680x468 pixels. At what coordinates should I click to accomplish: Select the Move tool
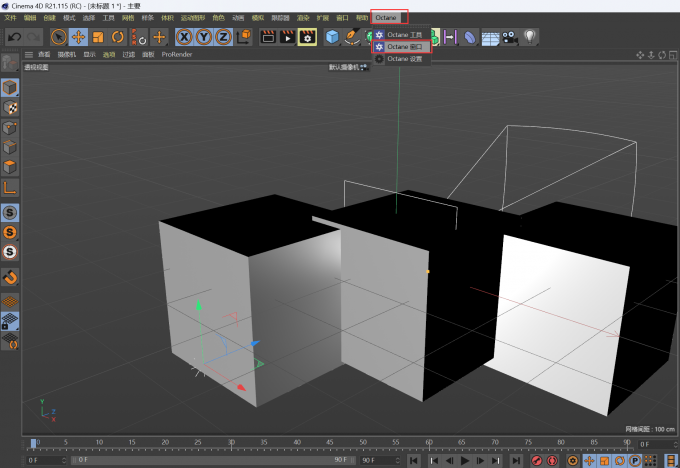78,37
